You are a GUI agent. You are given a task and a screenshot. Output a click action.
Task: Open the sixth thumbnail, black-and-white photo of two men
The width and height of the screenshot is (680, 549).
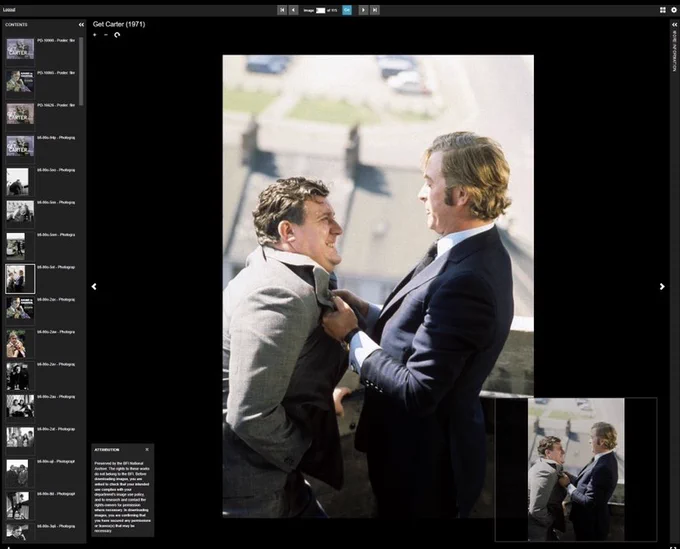20,212
